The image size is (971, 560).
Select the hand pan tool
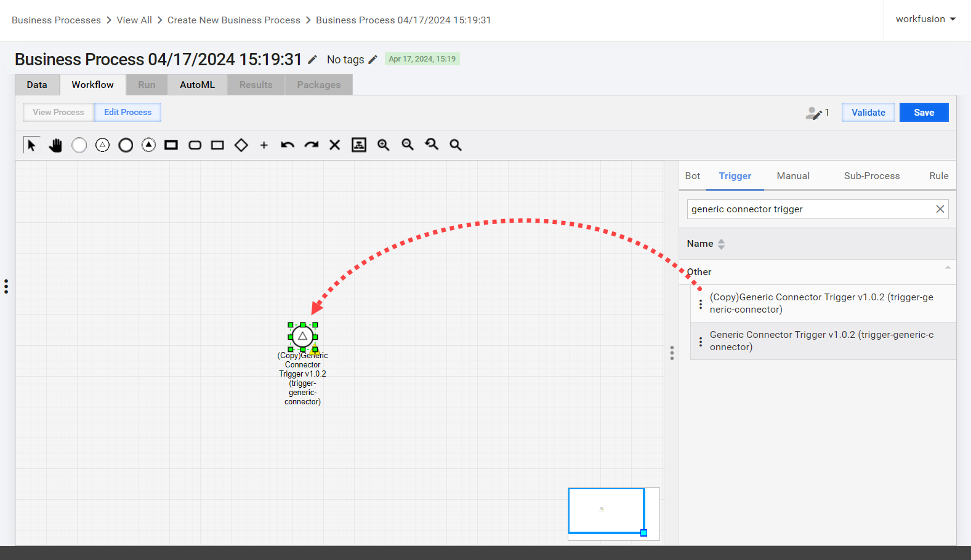55,145
